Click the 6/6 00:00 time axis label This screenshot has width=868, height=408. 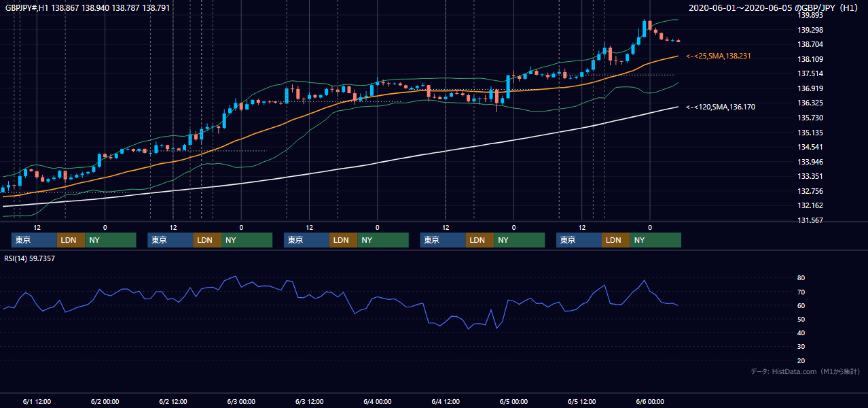[650, 401]
